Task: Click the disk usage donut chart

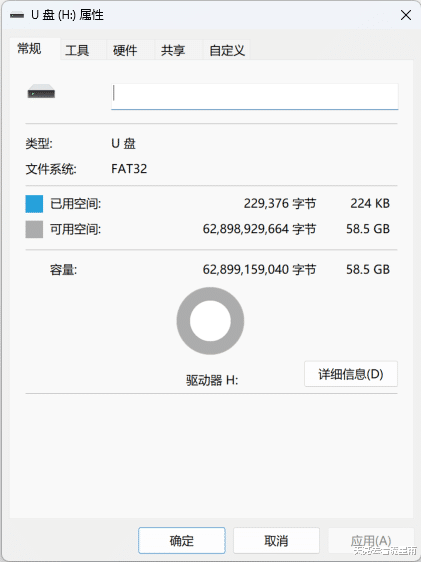Action: (x=210, y=321)
